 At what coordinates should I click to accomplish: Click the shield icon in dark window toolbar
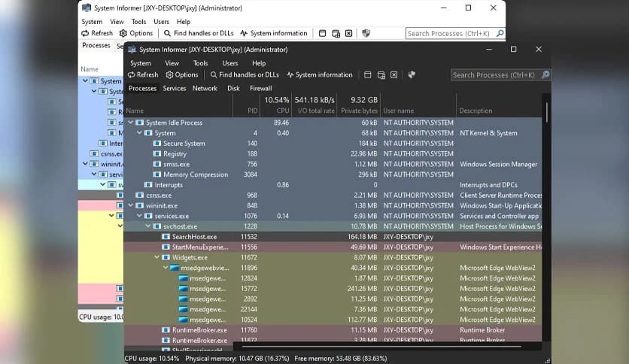411,74
